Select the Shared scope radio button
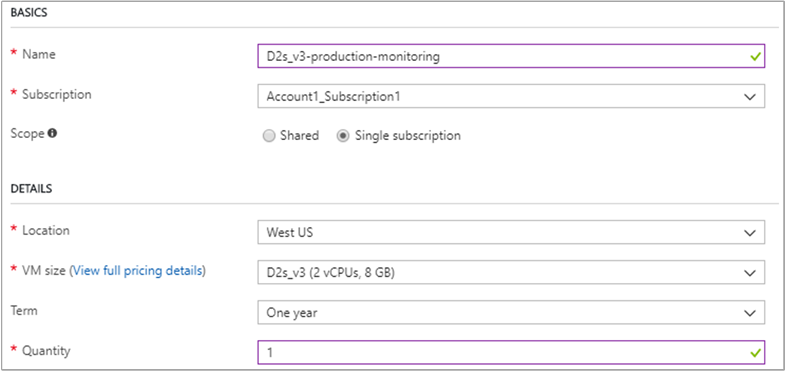 [269, 136]
